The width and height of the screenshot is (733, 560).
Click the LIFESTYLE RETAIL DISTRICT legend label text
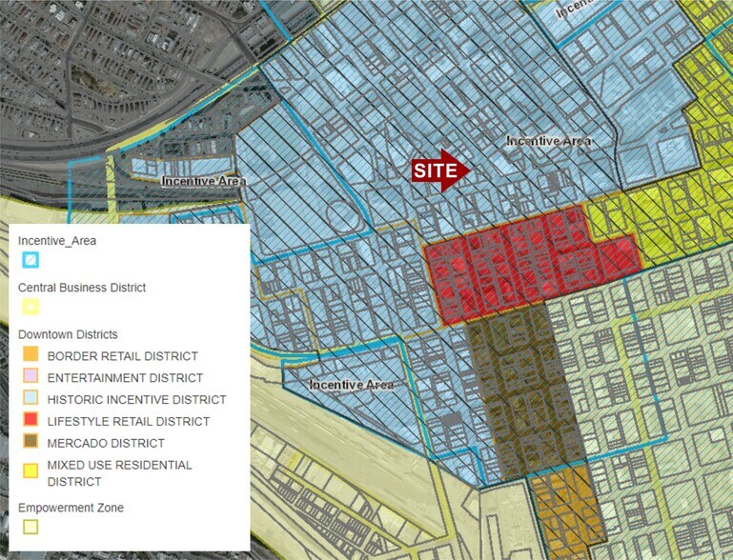click(127, 421)
